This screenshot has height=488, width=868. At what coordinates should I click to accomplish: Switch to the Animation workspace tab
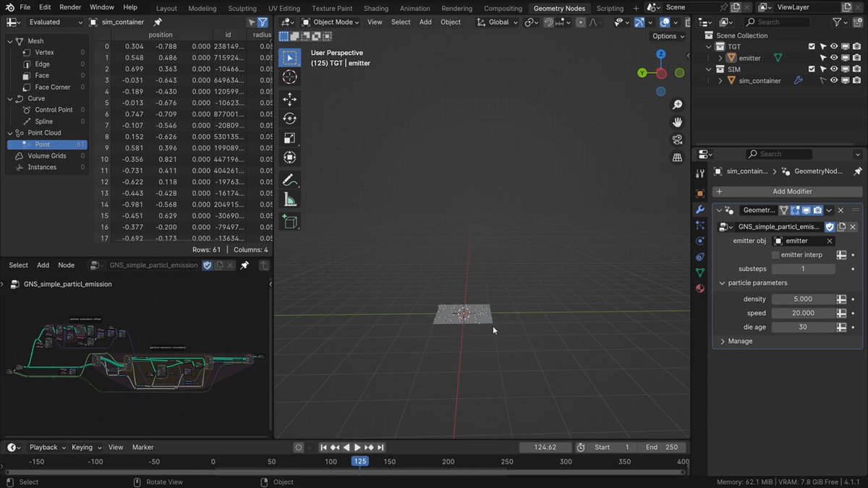(415, 8)
